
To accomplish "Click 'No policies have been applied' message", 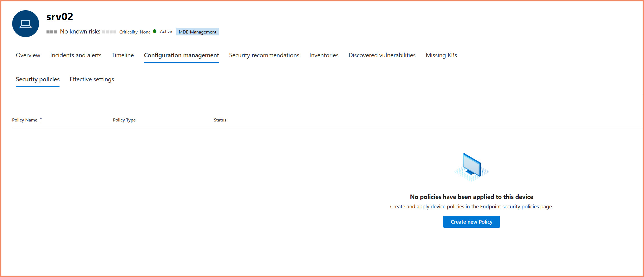I will pos(471,197).
